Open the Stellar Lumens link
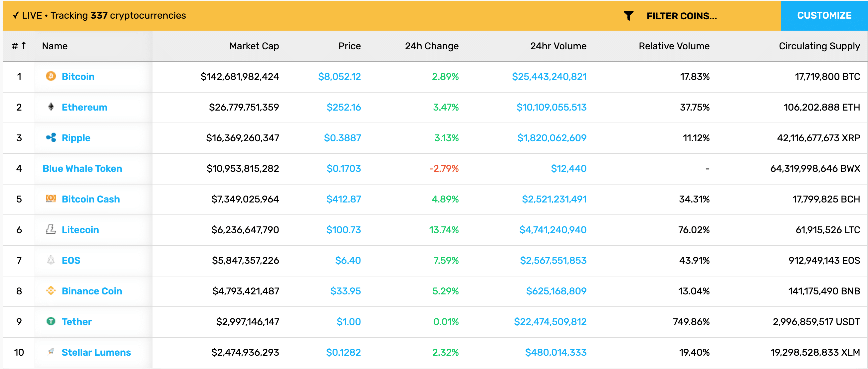This screenshot has width=868, height=369. tap(97, 352)
